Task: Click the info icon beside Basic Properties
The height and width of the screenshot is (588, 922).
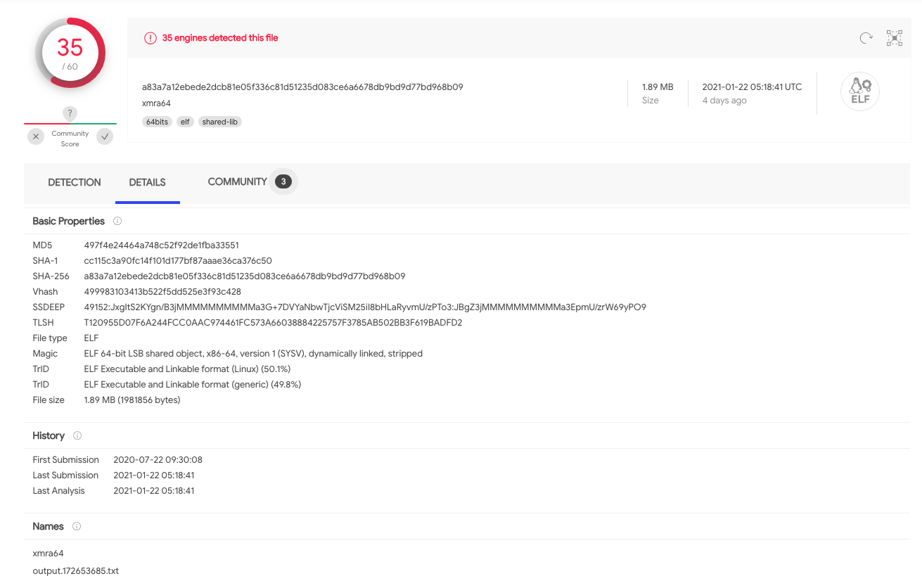Action: [117, 221]
